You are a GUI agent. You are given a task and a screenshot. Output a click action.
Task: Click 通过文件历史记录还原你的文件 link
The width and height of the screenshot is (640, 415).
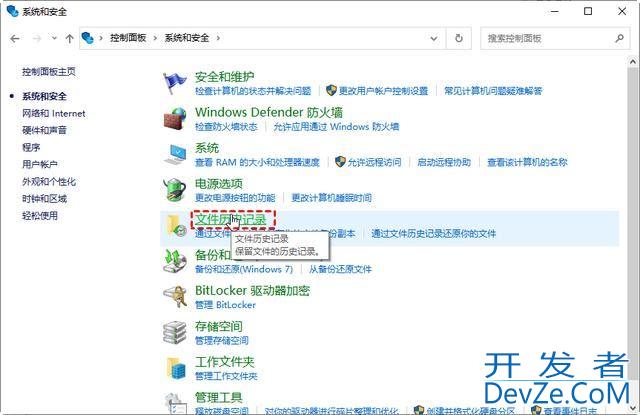click(433, 234)
